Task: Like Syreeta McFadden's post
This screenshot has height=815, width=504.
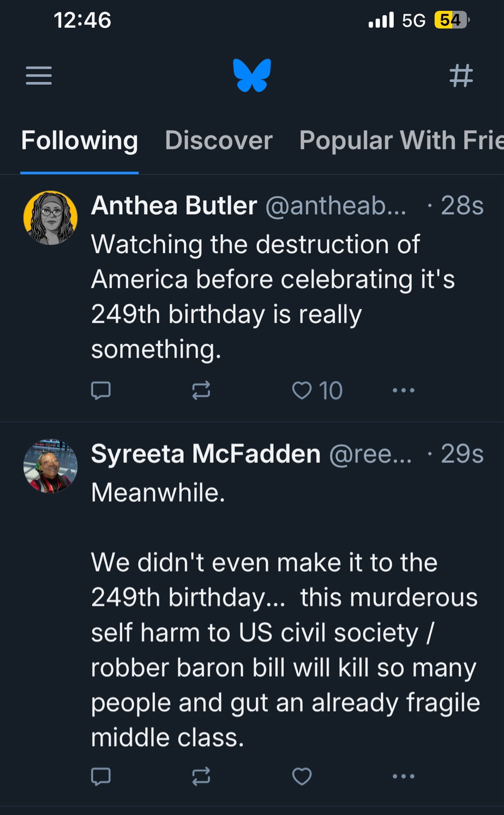Action: pyautogui.click(x=302, y=776)
